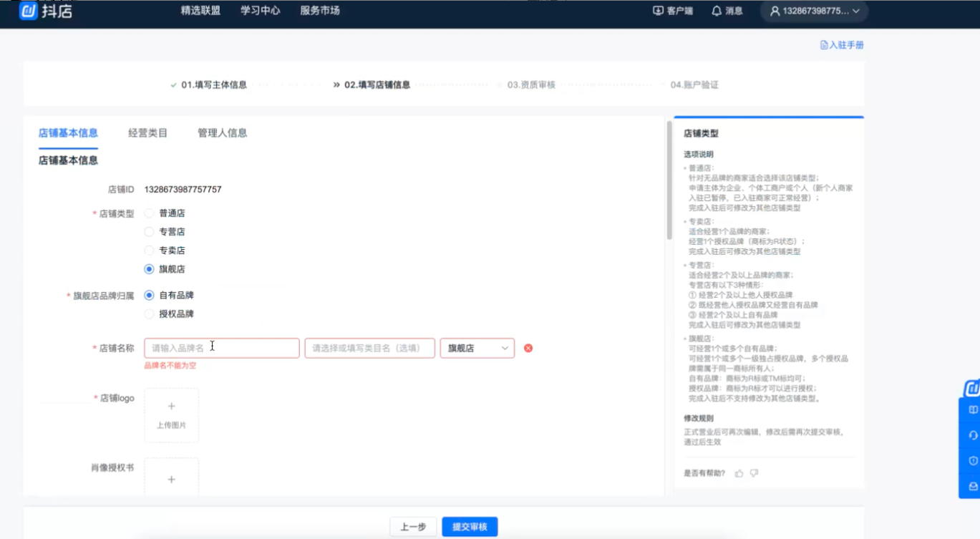Viewport: 980px width, 539px height.
Task: Open the 入驻手册 link
Action: click(842, 45)
